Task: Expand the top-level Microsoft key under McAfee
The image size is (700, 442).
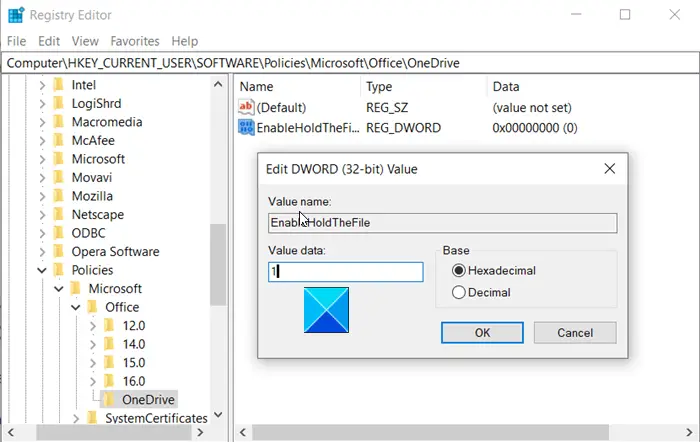Action: pos(42,159)
